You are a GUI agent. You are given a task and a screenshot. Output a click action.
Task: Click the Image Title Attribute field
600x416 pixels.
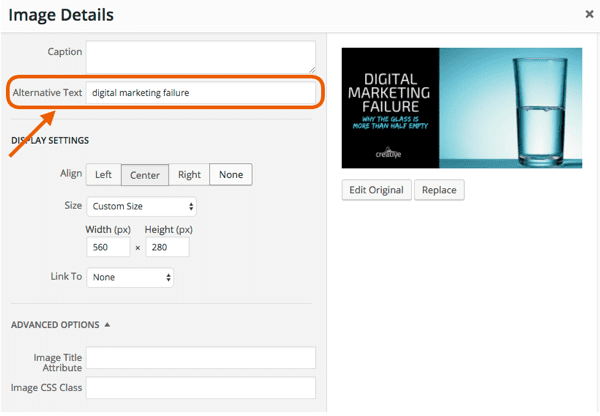[x=201, y=358]
